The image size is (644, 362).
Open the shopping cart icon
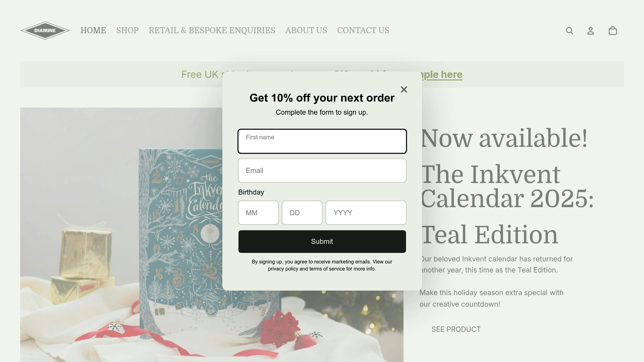point(613,30)
